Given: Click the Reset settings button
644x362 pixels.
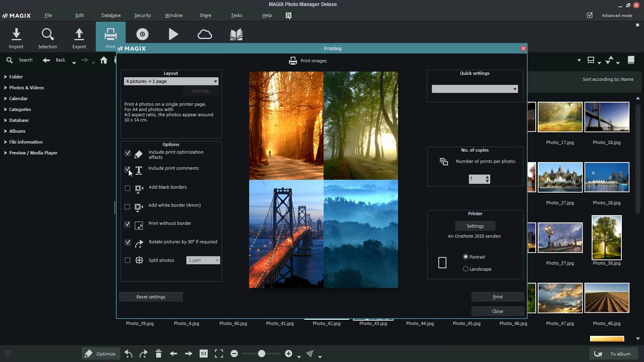Looking at the screenshot, I should click(x=150, y=297).
